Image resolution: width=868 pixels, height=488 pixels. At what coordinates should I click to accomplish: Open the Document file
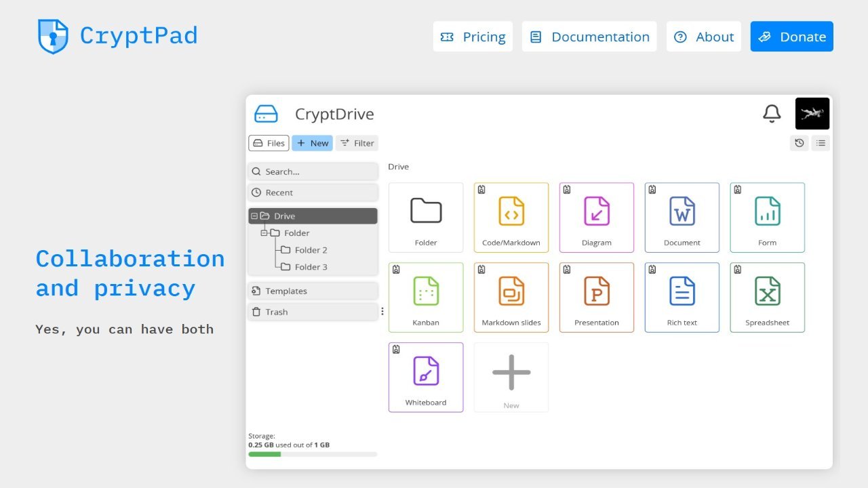click(682, 218)
